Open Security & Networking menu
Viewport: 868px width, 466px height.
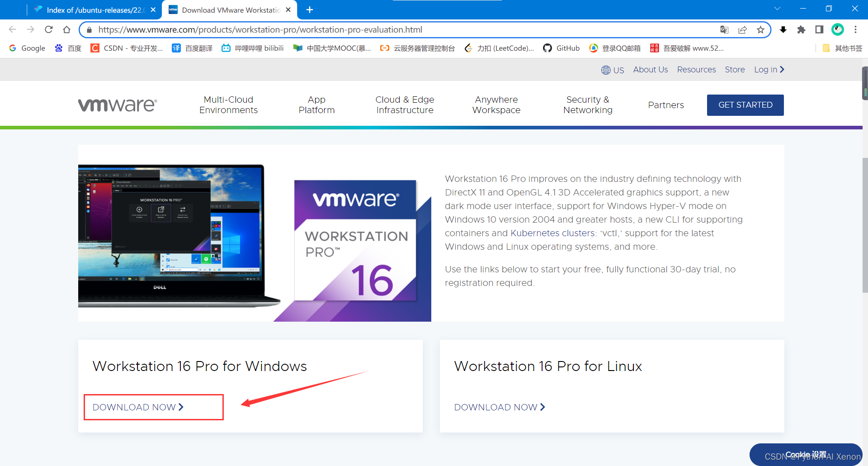pos(588,105)
